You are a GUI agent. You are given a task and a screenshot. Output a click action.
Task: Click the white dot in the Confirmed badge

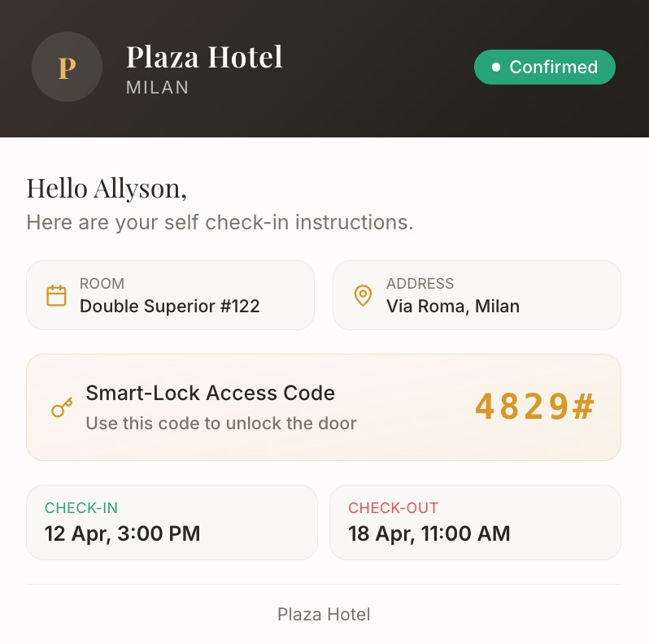(x=495, y=67)
